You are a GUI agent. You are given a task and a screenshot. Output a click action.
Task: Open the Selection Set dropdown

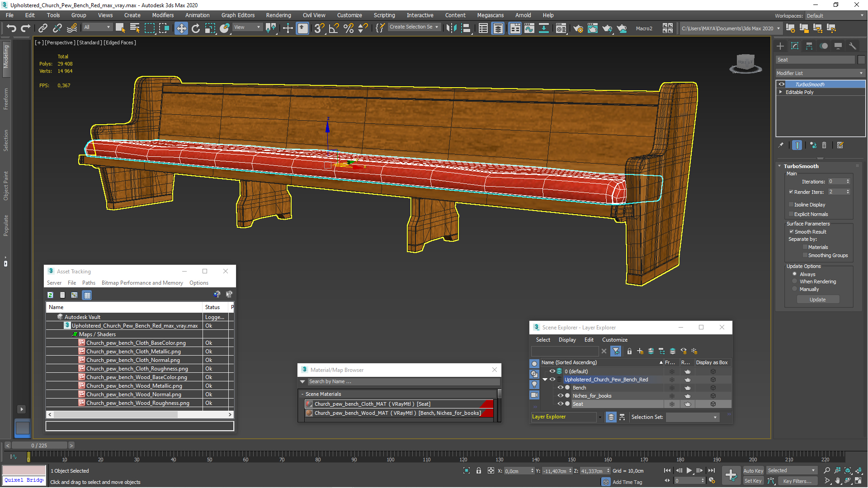pos(692,417)
